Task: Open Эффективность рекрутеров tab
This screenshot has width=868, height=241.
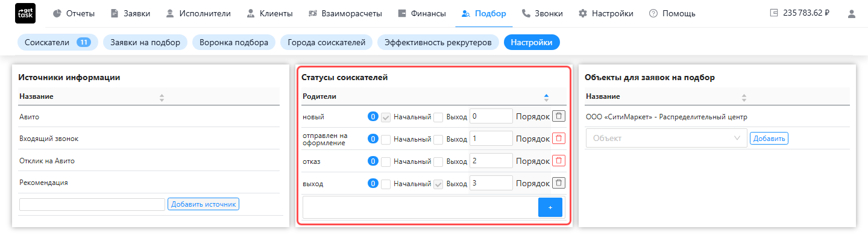Action: click(x=438, y=42)
